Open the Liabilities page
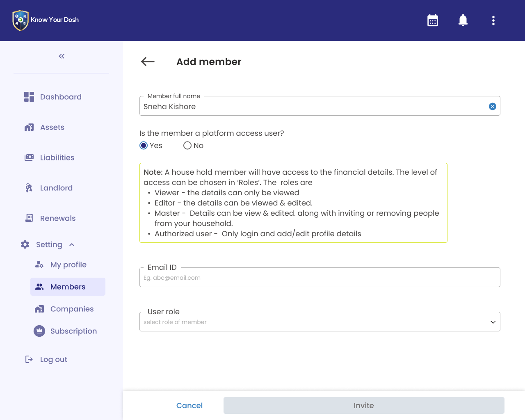Viewport: 525px width, 420px height. pos(57,158)
